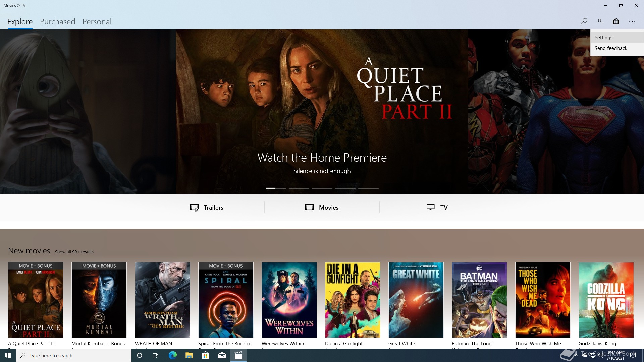
Task: Click the 'WRATH OF MAN' title text
Action: [153, 344]
